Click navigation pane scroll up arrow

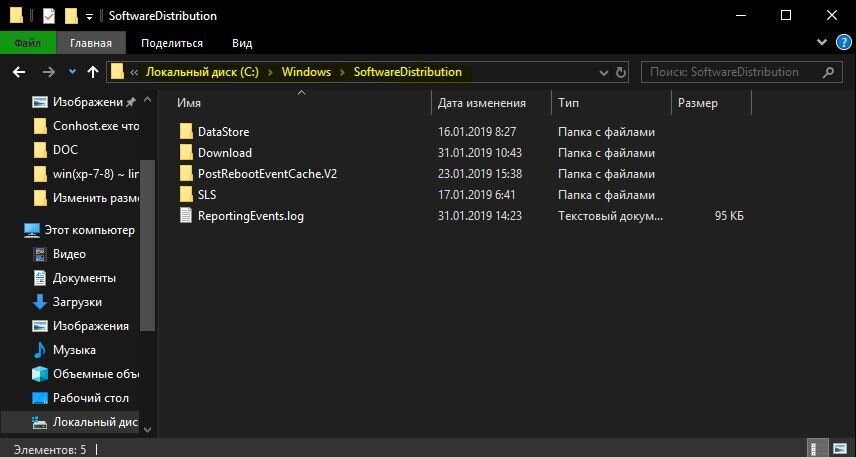pos(147,100)
